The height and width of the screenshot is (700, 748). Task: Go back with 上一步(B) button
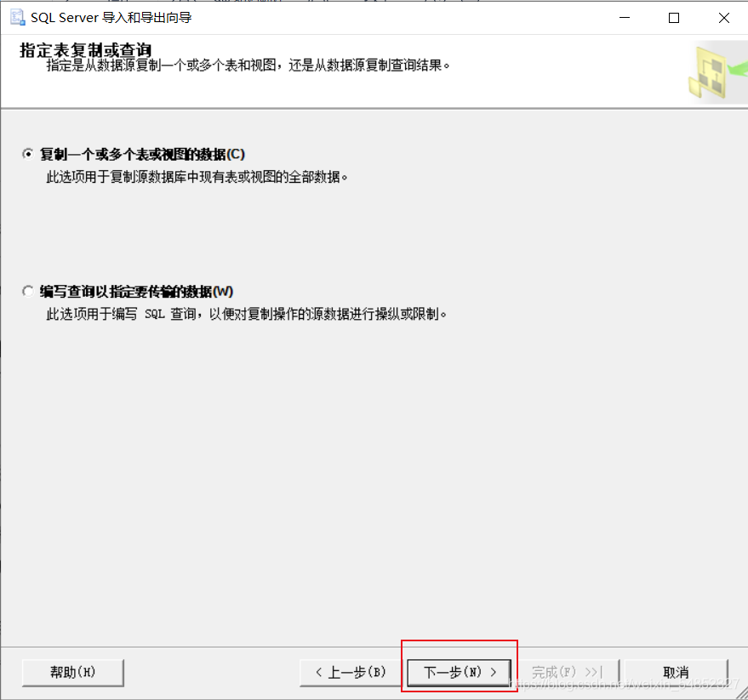(x=351, y=672)
